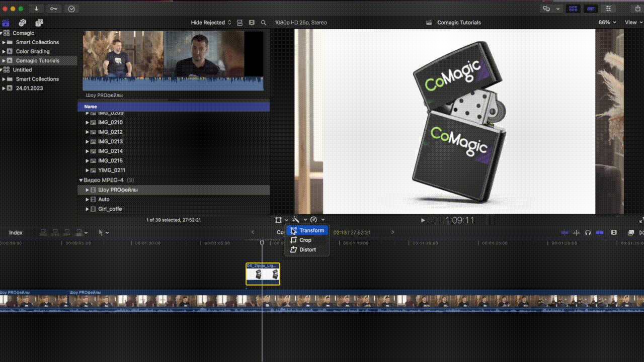Open the viewer zoom 86% dropdown

tap(607, 23)
